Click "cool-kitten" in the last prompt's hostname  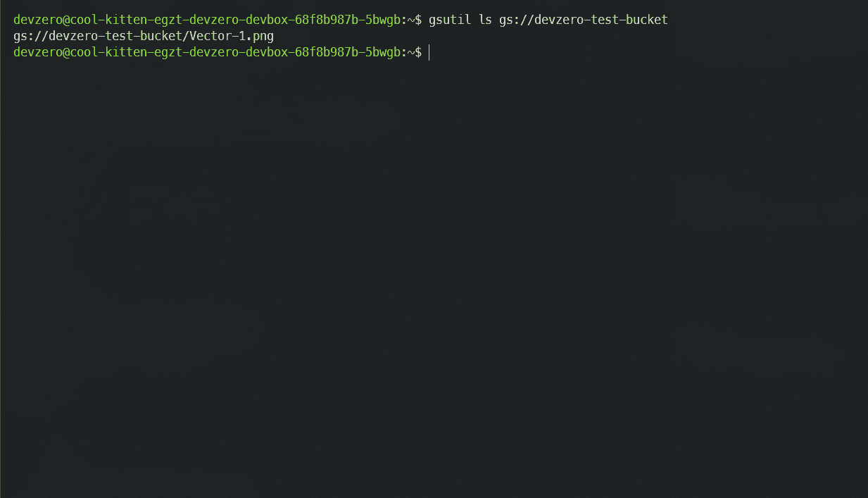pyautogui.click(x=108, y=52)
